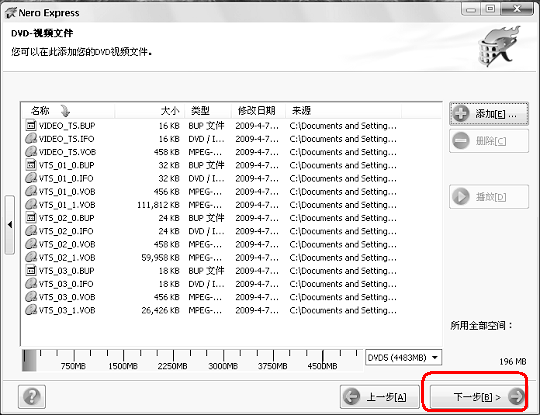Click the file icon of VTS_01_0.BUP

tap(31, 165)
